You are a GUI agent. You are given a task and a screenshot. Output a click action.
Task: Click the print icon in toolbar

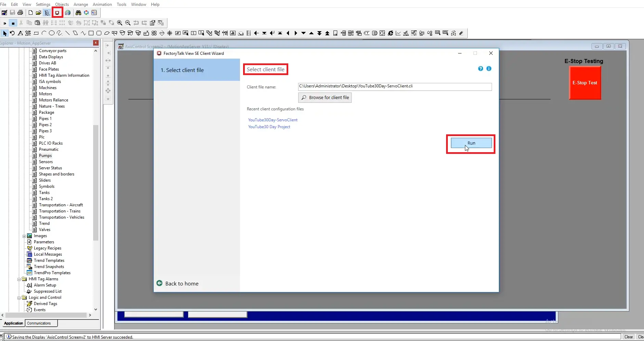point(21,13)
